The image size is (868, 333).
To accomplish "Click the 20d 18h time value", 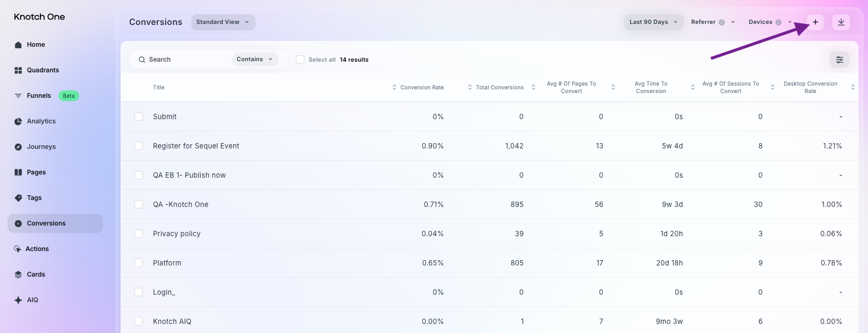I will click(669, 263).
